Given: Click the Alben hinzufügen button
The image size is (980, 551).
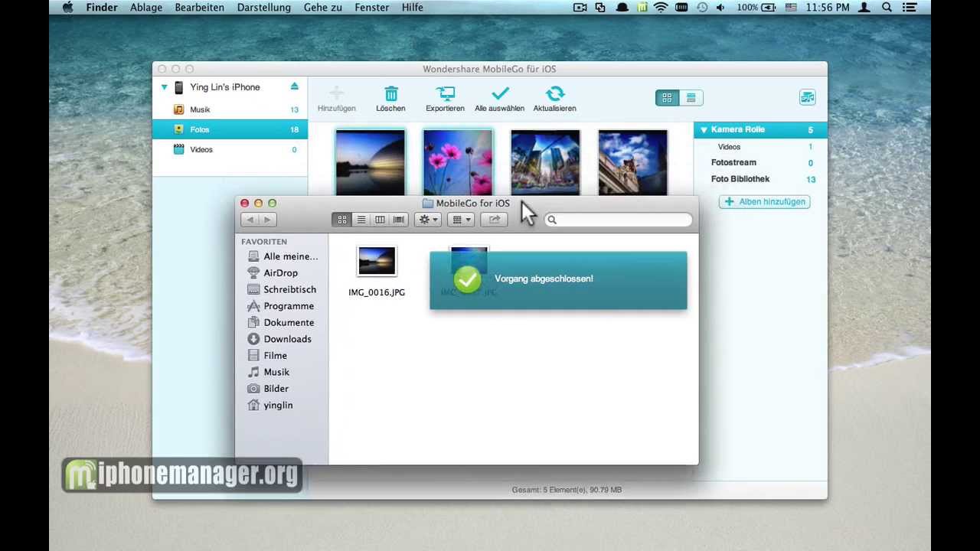Looking at the screenshot, I should (x=764, y=202).
